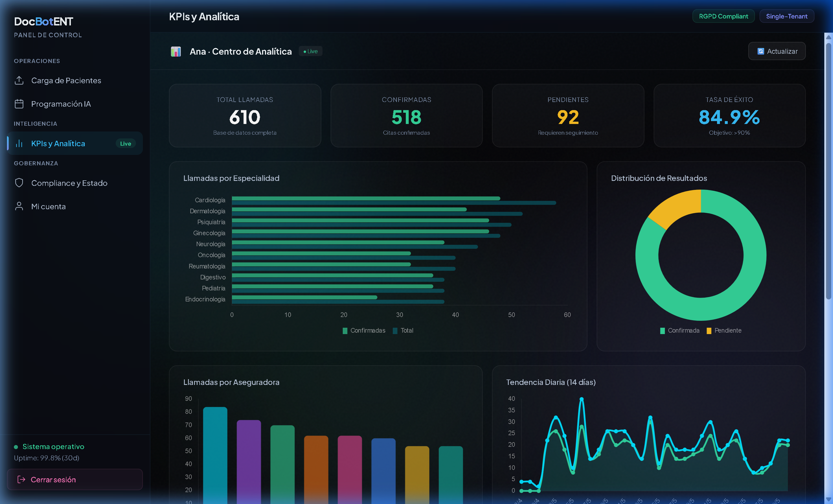
Task: Click the Objetivo: >90% text
Action: click(729, 133)
